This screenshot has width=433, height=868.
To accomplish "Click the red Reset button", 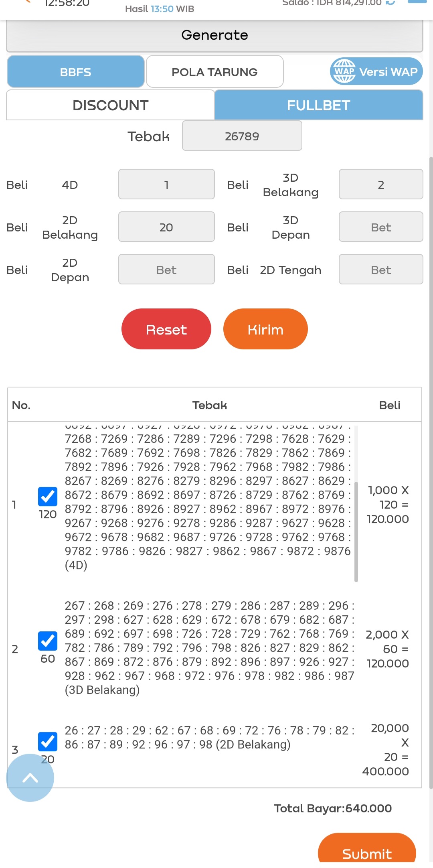I will tap(166, 329).
